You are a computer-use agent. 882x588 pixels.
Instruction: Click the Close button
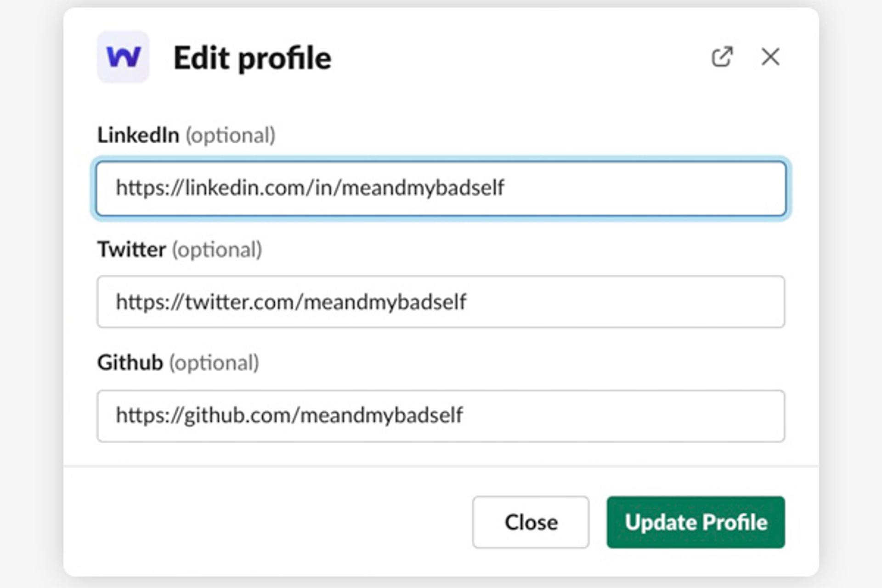pos(530,522)
